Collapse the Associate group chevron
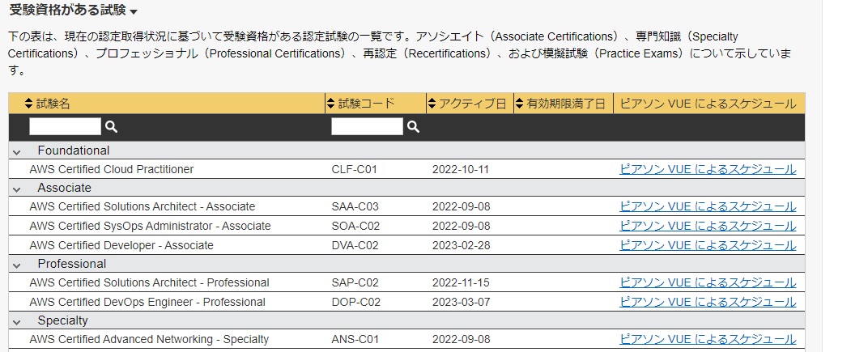 [x=17, y=189]
